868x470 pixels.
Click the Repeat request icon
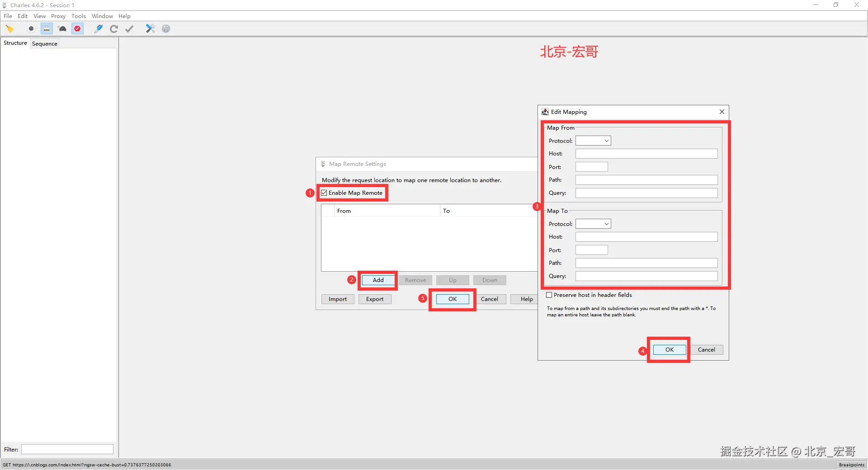pyautogui.click(x=114, y=29)
